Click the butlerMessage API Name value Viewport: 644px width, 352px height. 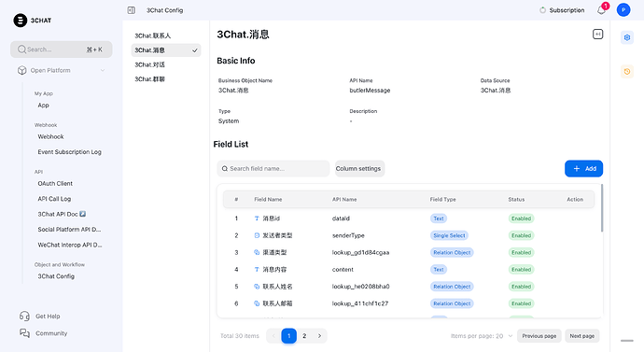tap(370, 91)
